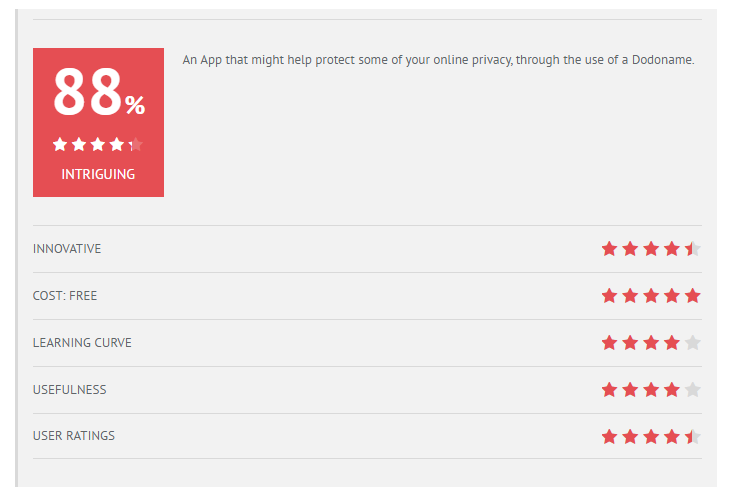Click the 88% score number
The width and height of the screenshot is (731, 498).
99,91
